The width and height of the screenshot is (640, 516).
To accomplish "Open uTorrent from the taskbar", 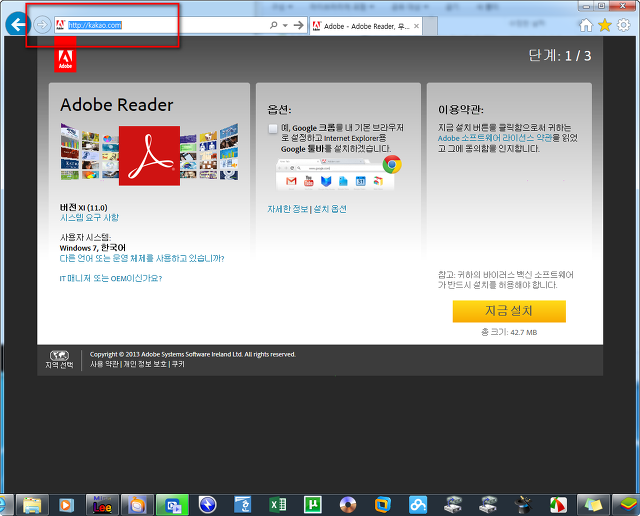I will [x=313, y=505].
